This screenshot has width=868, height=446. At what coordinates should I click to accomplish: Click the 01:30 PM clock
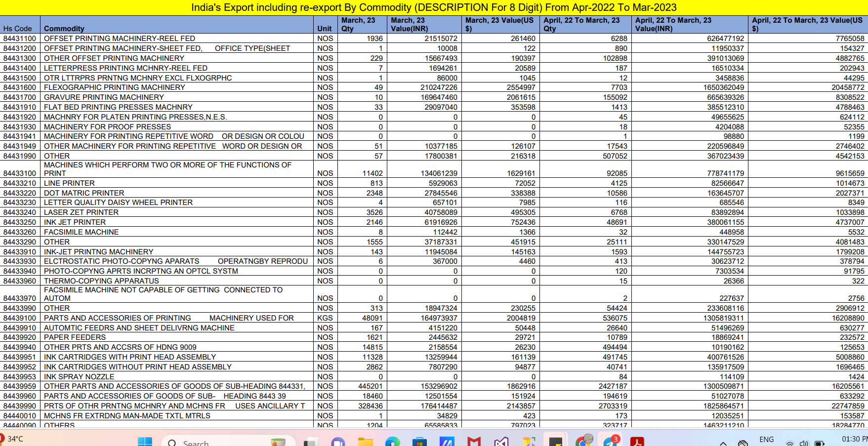tap(854, 439)
